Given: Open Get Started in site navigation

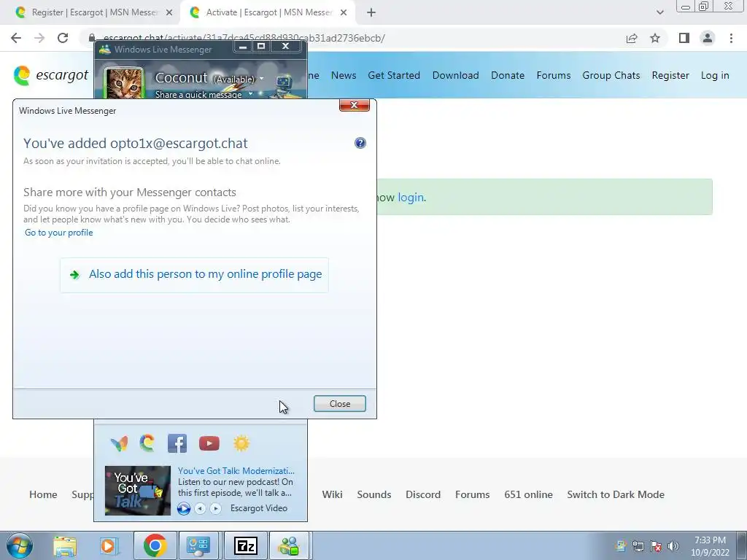Looking at the screenshot, I should 394,75.
